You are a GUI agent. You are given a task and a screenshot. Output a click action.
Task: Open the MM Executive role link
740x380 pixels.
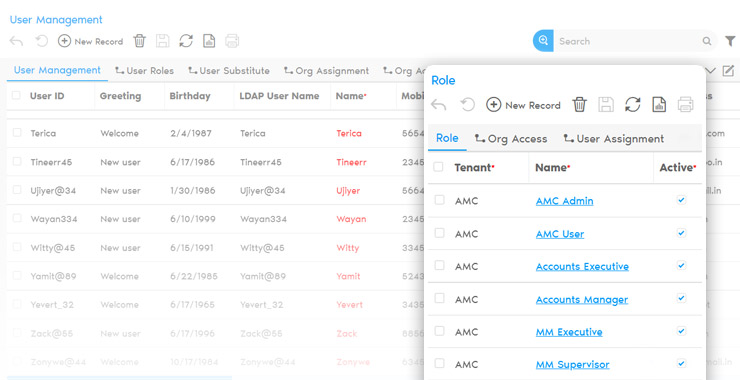569,332
